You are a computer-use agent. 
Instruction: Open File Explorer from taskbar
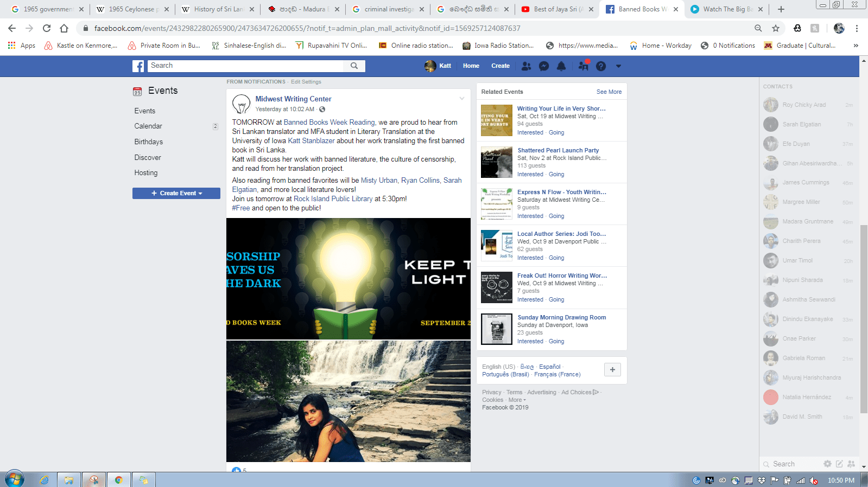(x=69, y=480)
